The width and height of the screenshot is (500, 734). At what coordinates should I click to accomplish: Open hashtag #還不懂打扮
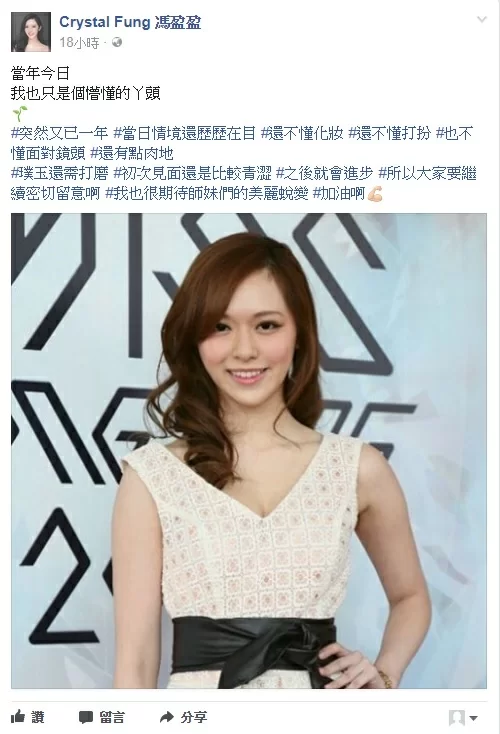[390, 133]
